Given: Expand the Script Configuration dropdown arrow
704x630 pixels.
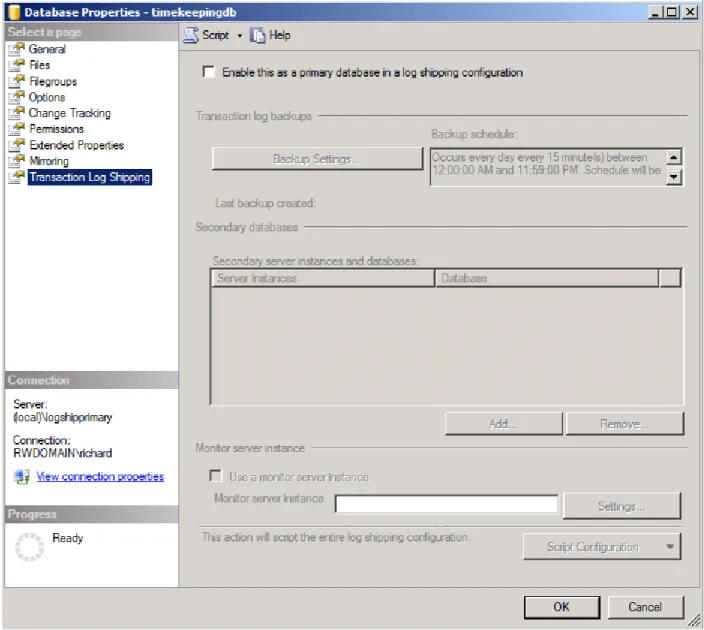Looking at the screenshot, I should point(670,546).
